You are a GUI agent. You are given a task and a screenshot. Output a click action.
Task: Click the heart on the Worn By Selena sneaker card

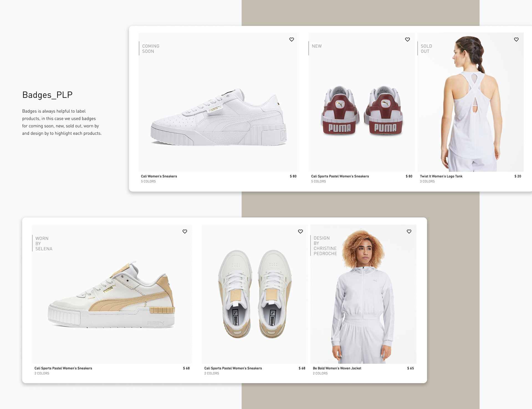click(185, 231)
